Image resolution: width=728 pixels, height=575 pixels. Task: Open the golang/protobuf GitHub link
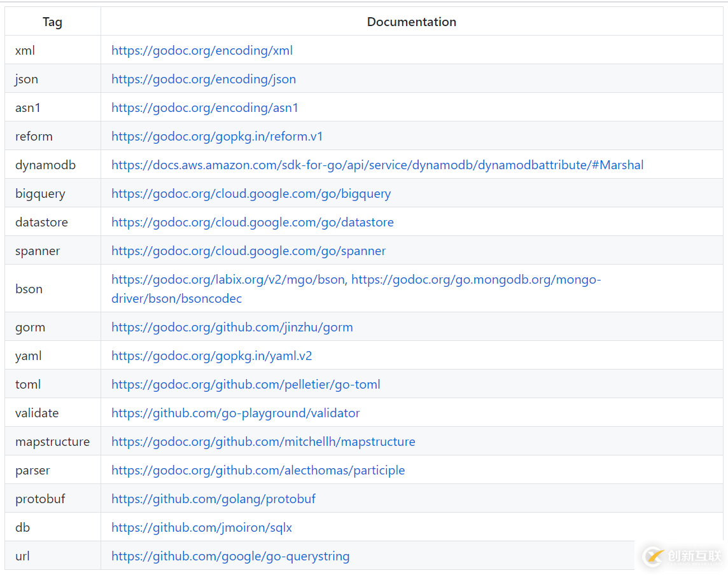(x=213, y=499)
